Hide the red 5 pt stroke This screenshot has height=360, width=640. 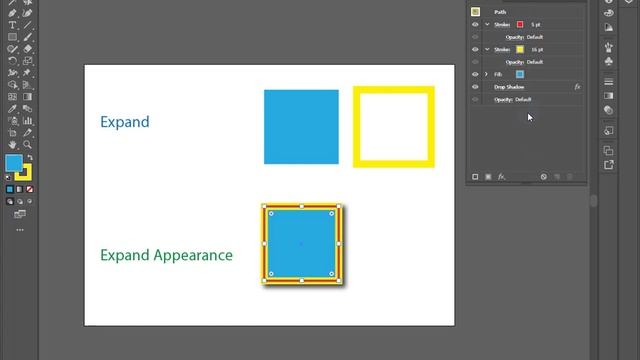pyautogui.click(x=475, y=24)
